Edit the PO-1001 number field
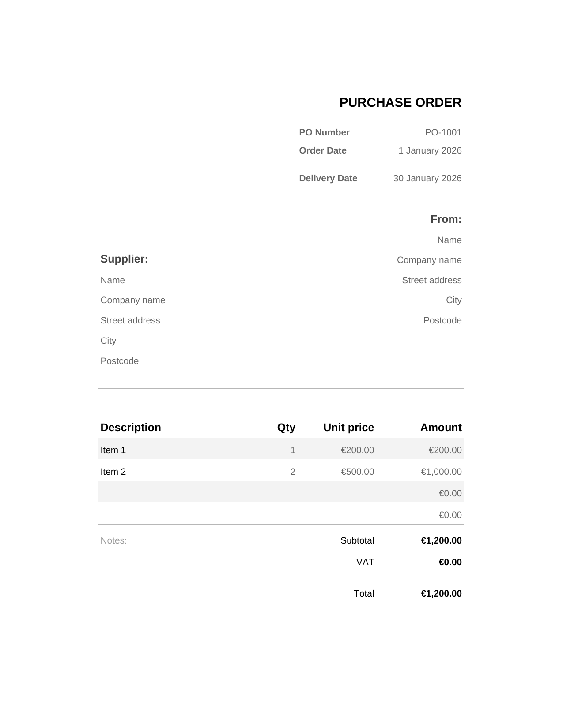This screenshot has height=728, width=563. coord(443,132)
